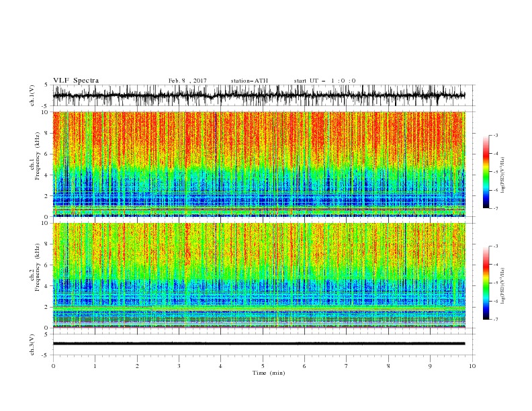Click the "ch.1(V)" axis label

(32, 95)
